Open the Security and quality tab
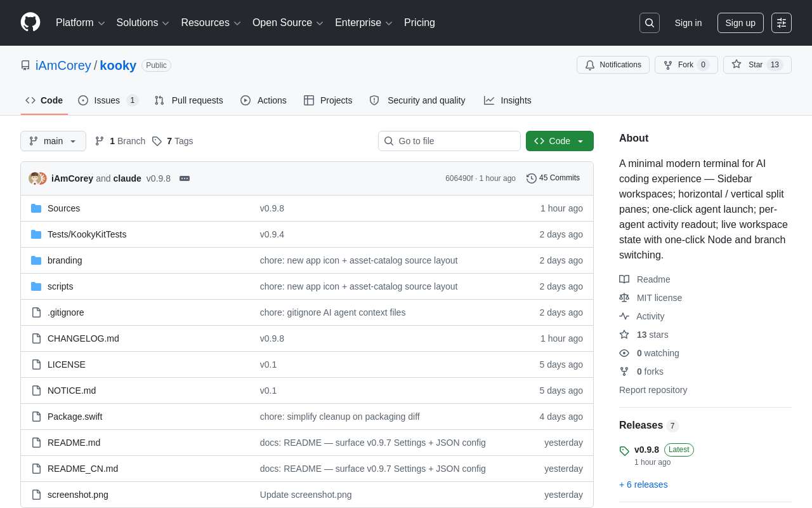812x508 pixels. 417,100
